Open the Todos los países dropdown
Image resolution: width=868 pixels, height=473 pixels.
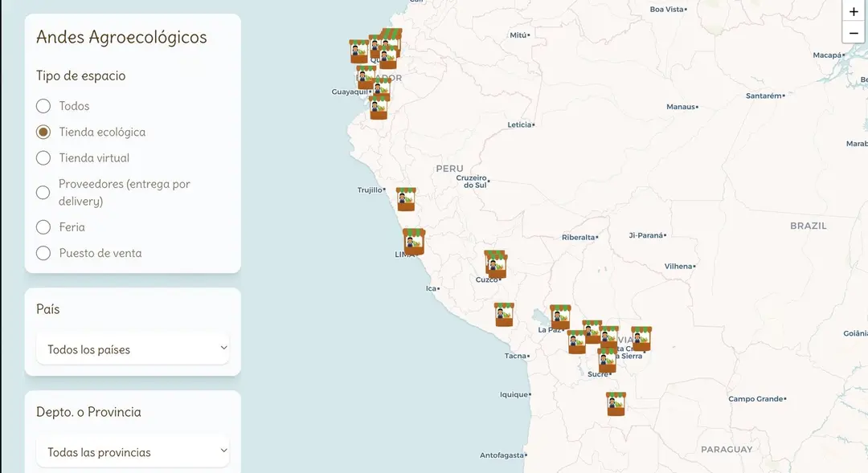pos(133,349)
